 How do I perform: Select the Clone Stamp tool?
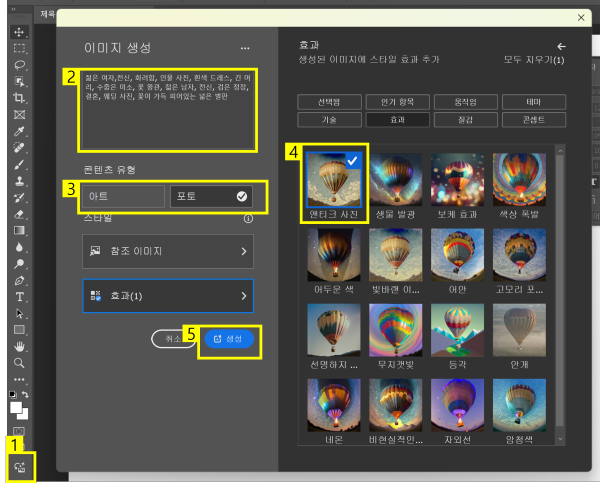[x=19, y=181]
